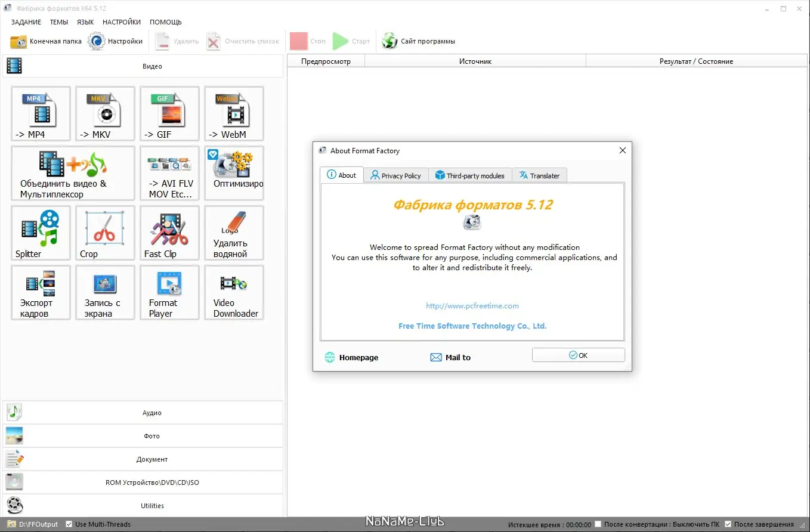The height and width of the screenshot is (532, 810).
Task: Launch Format Player
Action: pos(169,292)
